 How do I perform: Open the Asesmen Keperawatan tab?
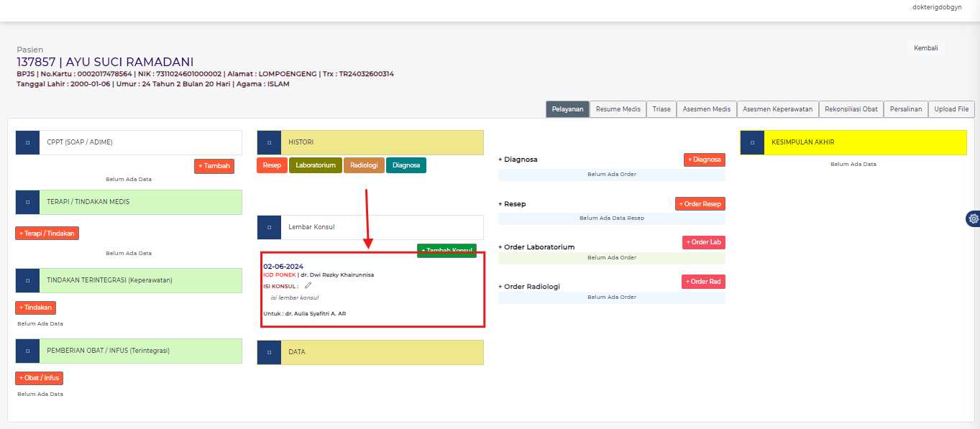click(777, 109)
